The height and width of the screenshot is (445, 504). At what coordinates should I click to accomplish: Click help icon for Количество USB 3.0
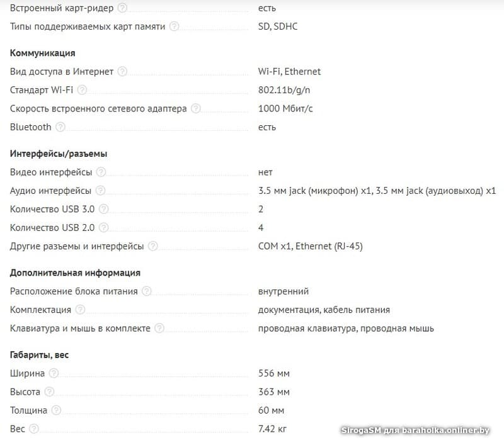(103, 209)
